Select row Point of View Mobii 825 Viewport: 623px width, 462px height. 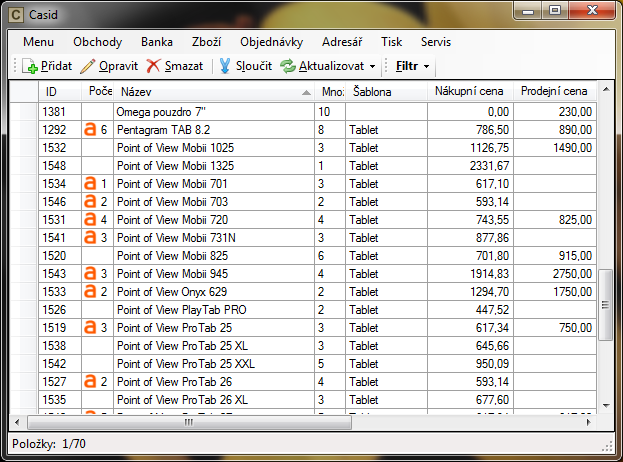[303, 255]
